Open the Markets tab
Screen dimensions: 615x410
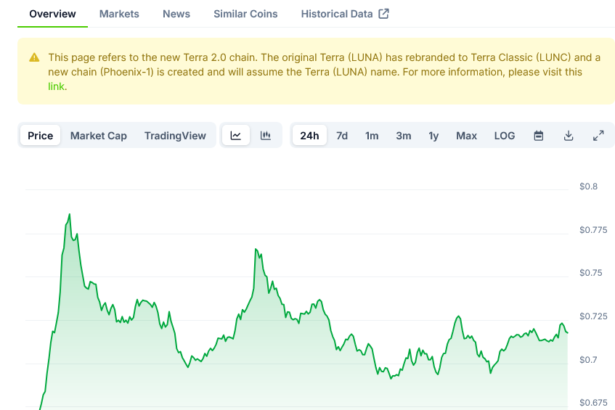point(119,14)
